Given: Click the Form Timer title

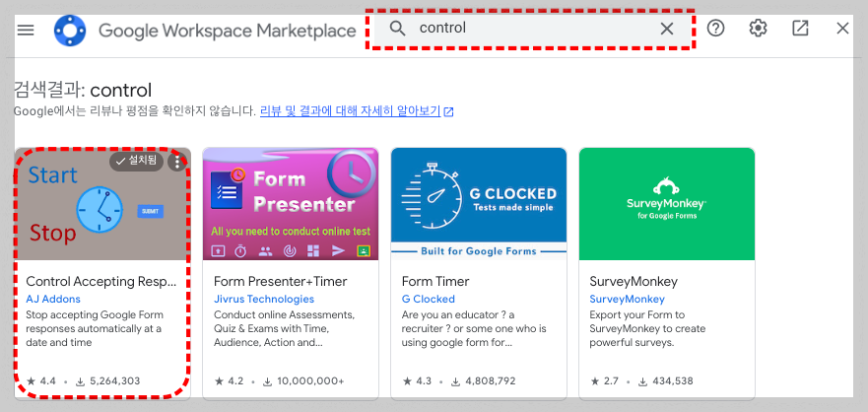Looking at the screenshot, I should (435, 281).
